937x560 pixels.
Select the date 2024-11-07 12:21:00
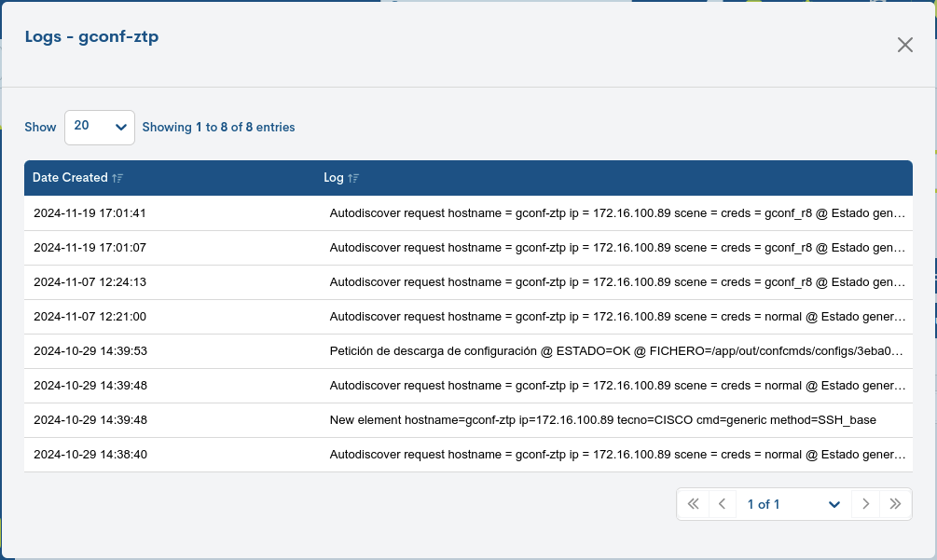tap(90, 317)
